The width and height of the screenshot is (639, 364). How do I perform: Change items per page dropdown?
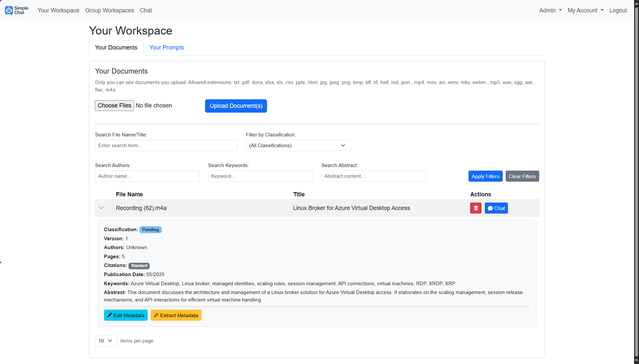pos(106,341)
